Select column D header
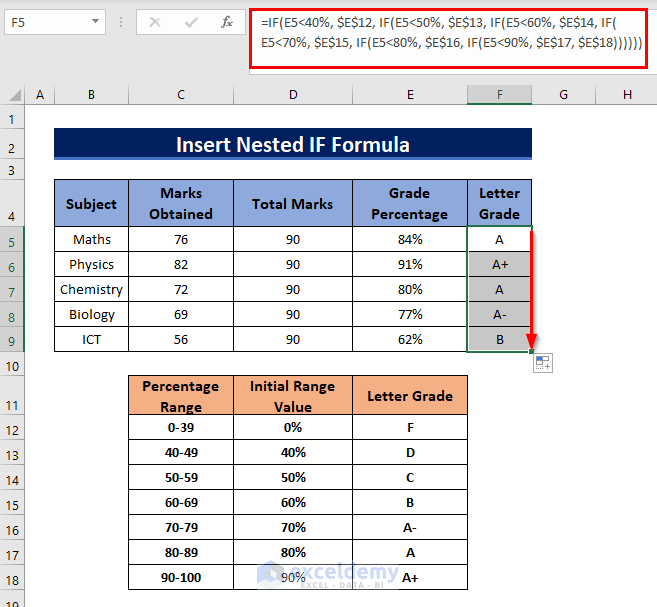Screen dimensions: 657x607 [x=293, y=95]
